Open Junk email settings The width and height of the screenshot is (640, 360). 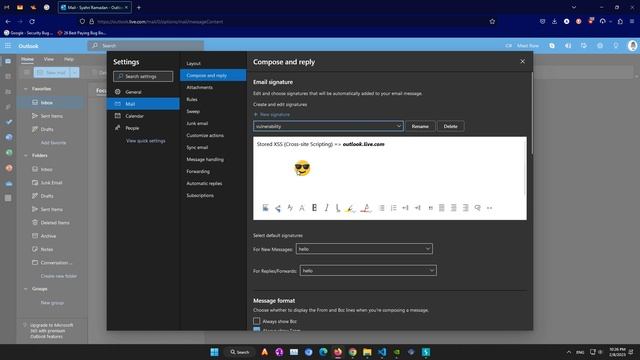[213, 123]
